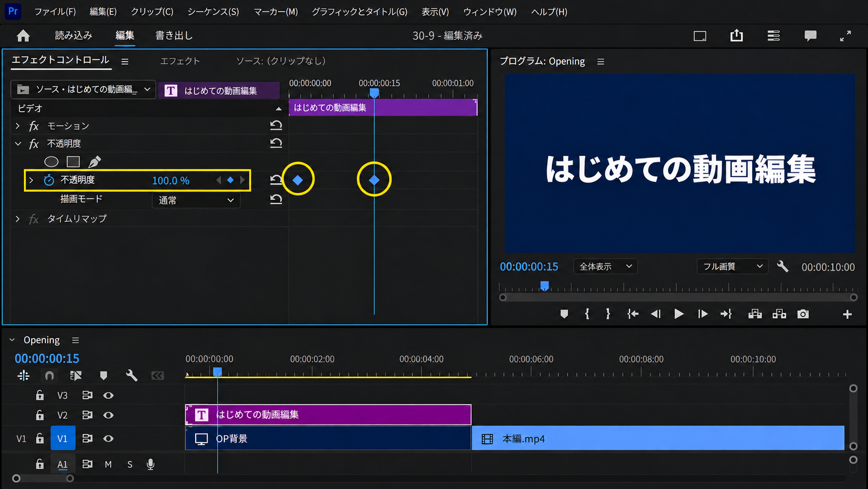
Task: Open the quick export share icon
Action: 736,35
